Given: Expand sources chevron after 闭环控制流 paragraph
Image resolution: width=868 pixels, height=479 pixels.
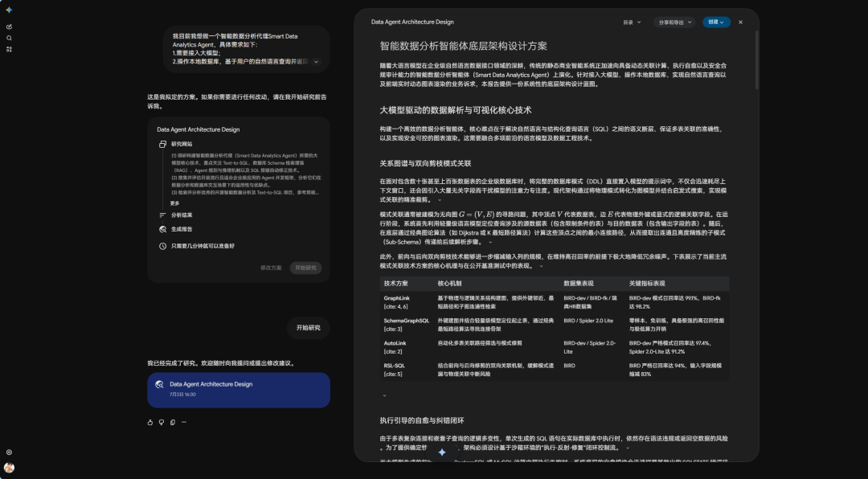Looking at the screenshot, I should (628, 448).
